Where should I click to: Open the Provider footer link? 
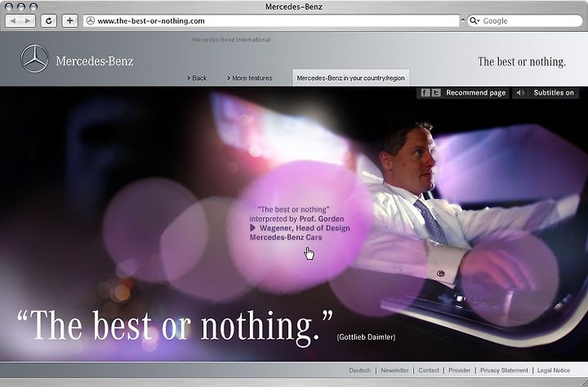(x=459, y=370)
